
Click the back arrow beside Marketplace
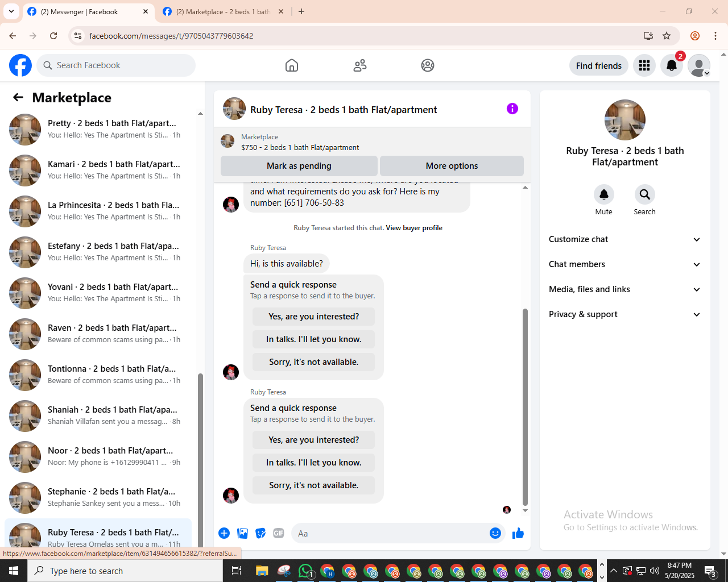pyautogui.click(x=18, y=97)
